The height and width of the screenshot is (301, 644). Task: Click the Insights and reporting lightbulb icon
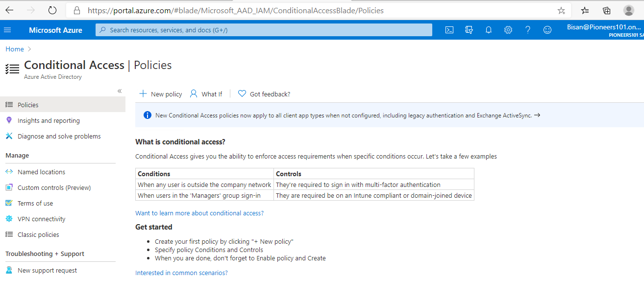[x=9, y=120]
